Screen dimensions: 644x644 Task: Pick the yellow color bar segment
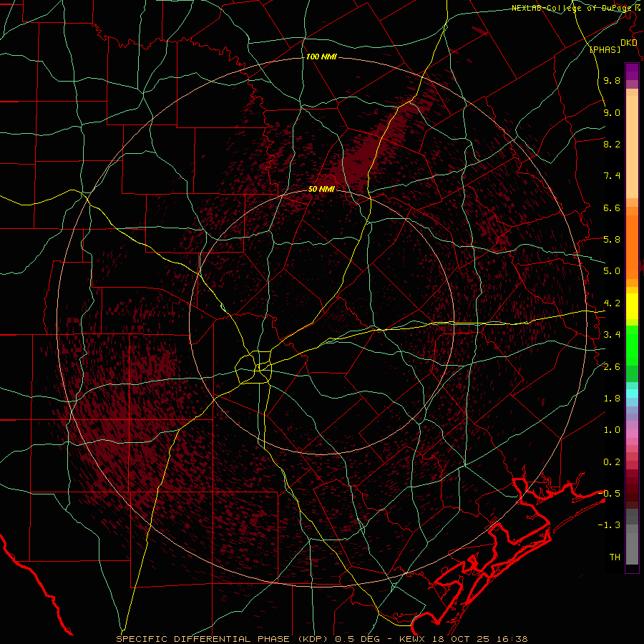(x=632, y=306)
